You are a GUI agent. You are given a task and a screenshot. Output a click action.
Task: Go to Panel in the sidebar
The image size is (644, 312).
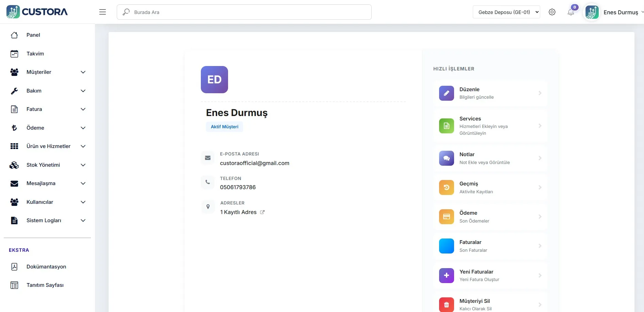[33, 35]
